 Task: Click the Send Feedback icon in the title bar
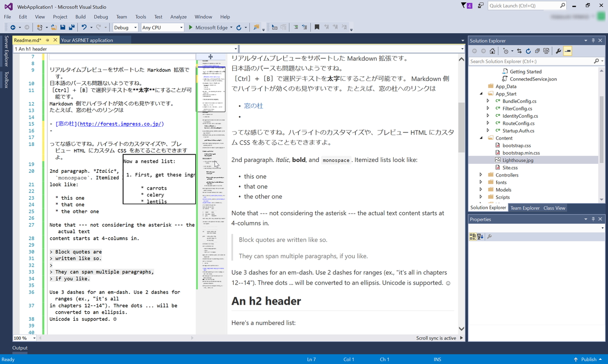pyautogui.click(x=481, y=6)
